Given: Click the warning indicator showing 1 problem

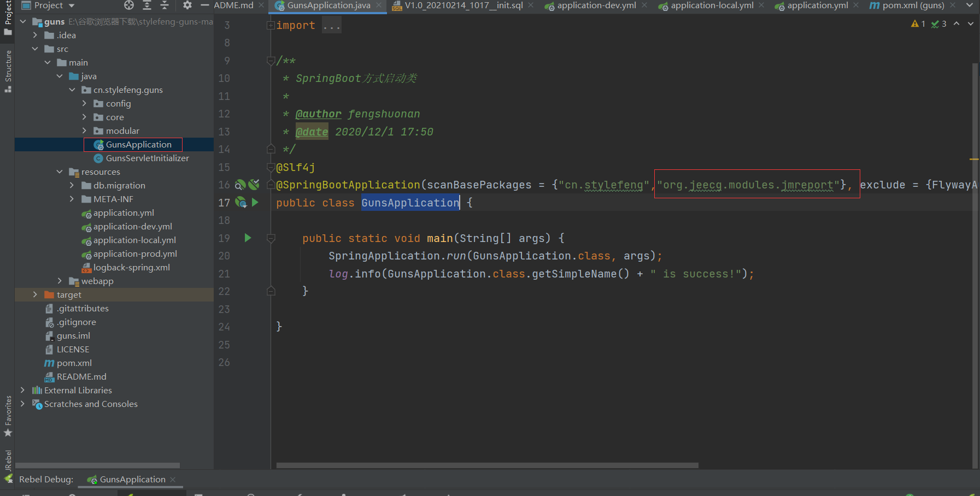Looking at the screenshot, I should pyautogui.click(x=918, y=23).
